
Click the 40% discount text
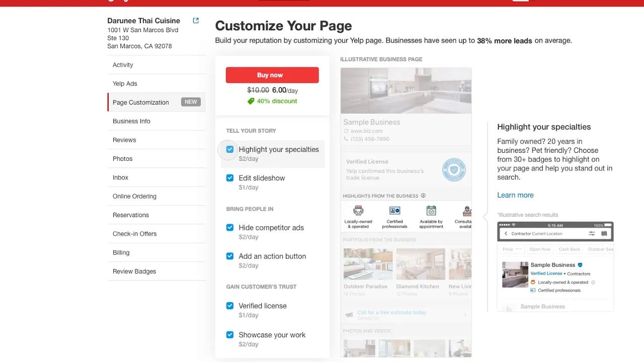(277, 101)
